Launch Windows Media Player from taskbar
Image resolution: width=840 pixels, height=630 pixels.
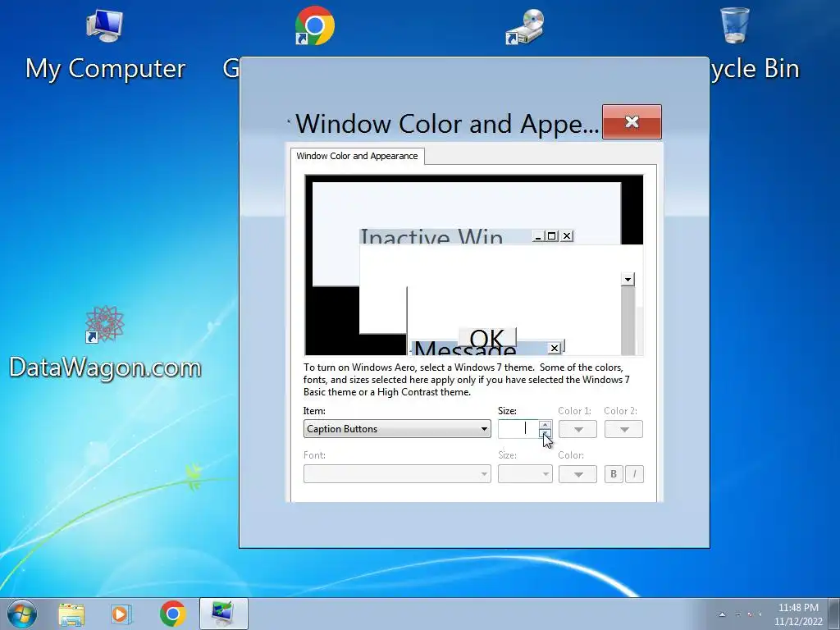coord(121,614)
